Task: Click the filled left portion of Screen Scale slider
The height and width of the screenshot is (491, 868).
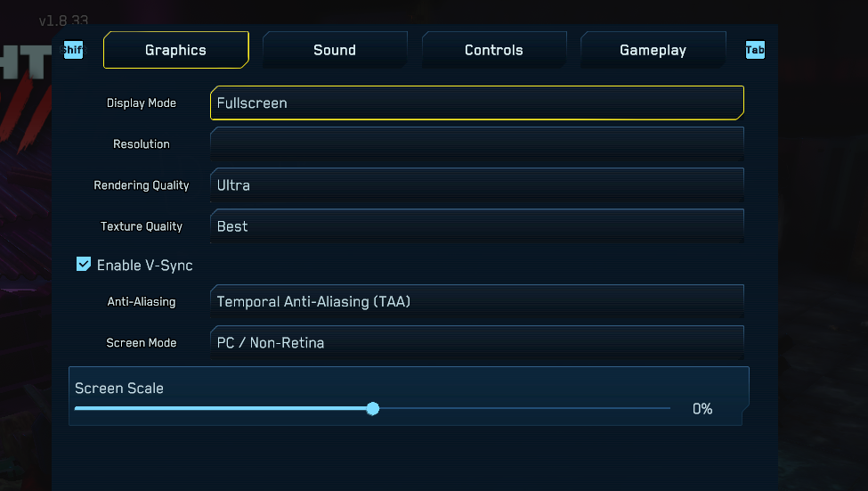Action: pyautogui.click(x=220, y=408)
